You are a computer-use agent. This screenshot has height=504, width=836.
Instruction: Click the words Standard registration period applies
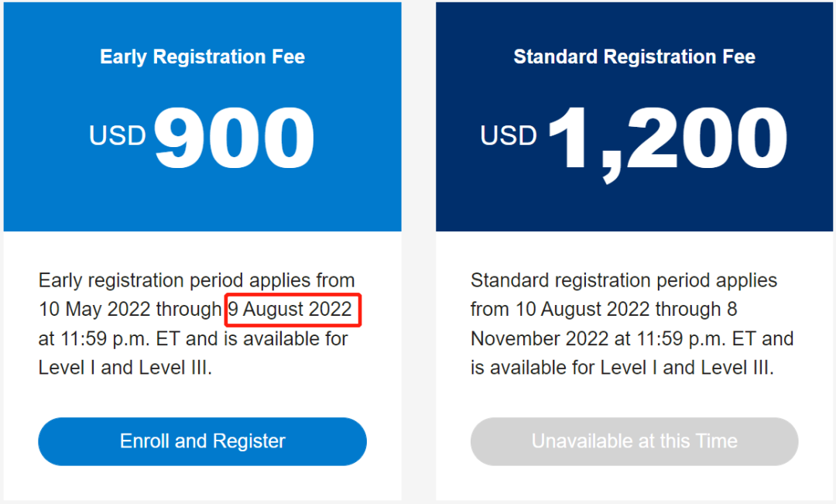point(624,280)
